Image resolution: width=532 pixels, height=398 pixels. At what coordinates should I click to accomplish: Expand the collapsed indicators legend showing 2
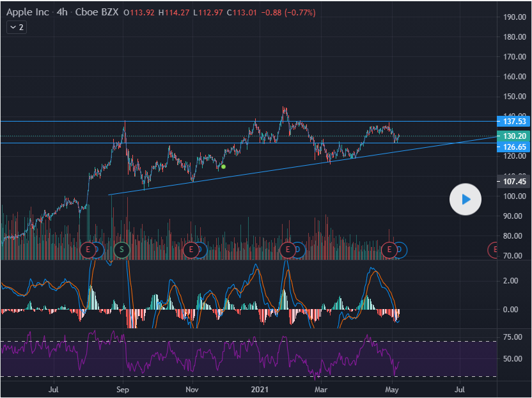pos(17,28)
